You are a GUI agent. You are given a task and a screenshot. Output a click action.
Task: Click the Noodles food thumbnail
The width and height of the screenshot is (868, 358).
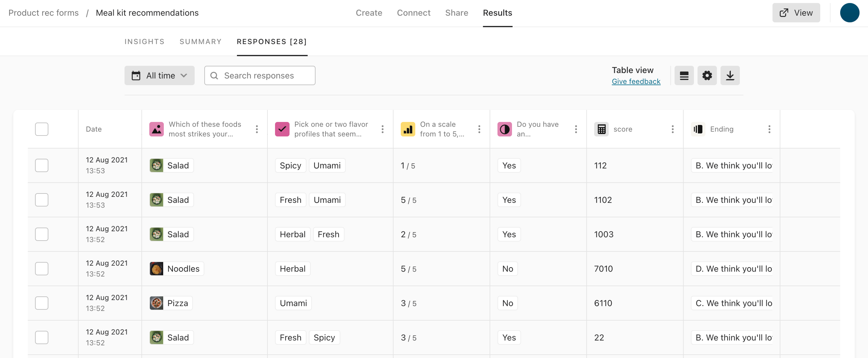click(156, 269)
